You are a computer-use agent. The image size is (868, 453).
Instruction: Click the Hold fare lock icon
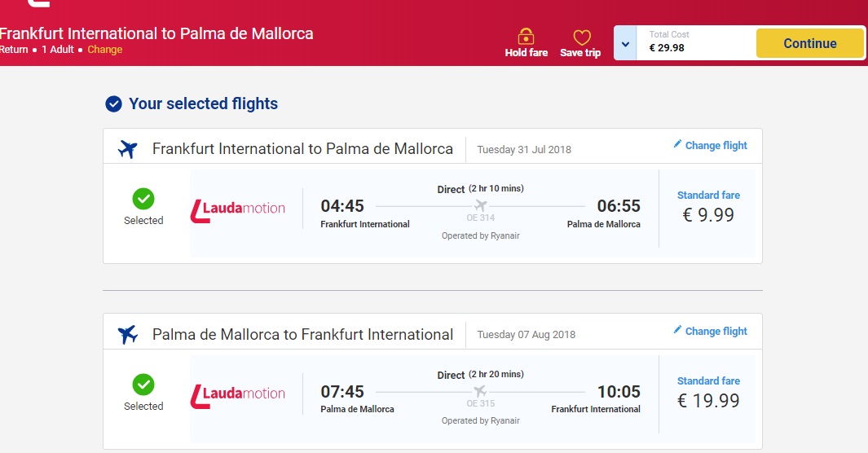526,37
